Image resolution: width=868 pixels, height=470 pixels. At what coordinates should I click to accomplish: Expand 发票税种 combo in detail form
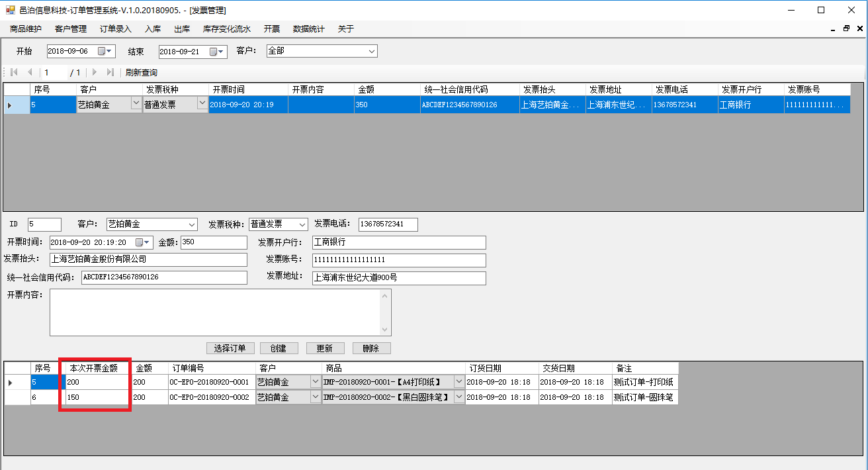(x=302, y=224)
